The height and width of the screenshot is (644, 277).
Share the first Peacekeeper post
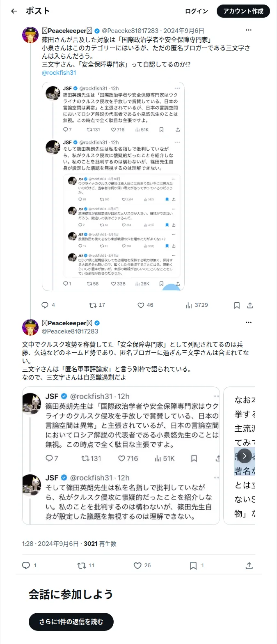[x=250, y=305]
